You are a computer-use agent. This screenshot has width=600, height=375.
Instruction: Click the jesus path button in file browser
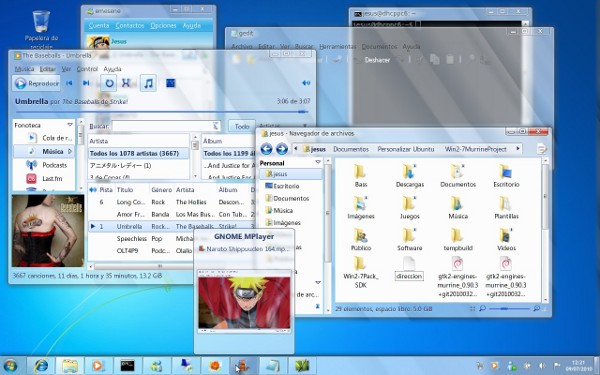(315, 149)
